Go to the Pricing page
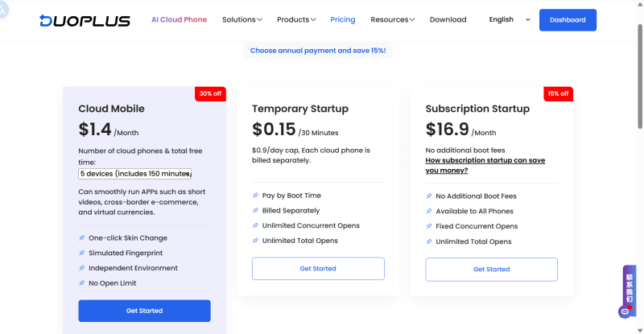Viewport: 644px width, 334px height. (x=343, y=20)
